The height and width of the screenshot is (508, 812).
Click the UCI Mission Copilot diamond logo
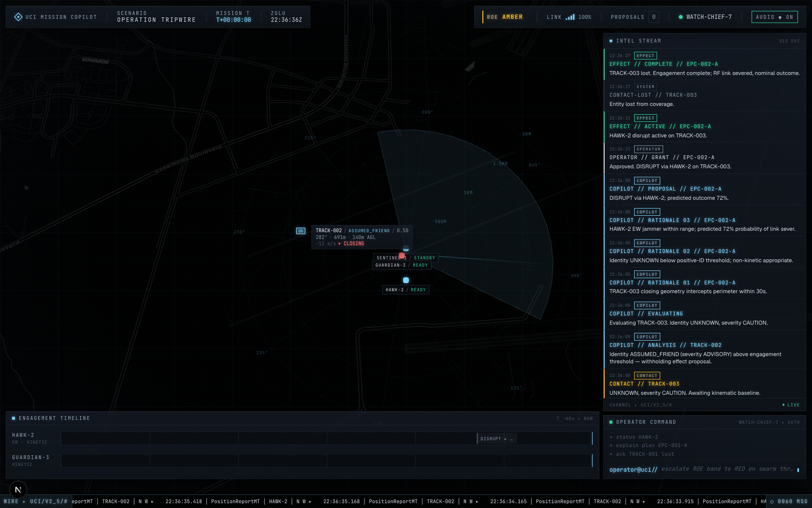click(18, 17)
